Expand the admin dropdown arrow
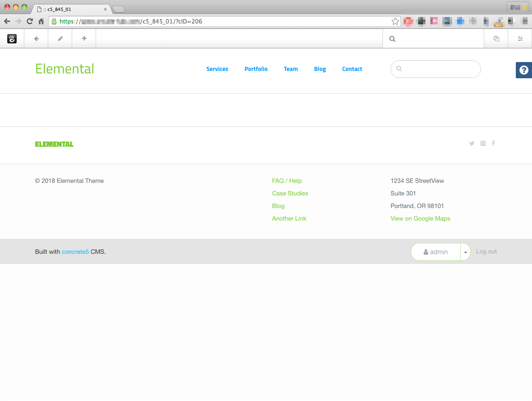 466,252
